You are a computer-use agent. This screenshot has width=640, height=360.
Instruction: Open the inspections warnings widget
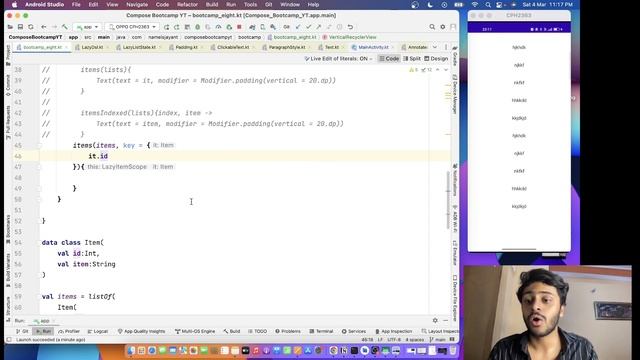420,70
